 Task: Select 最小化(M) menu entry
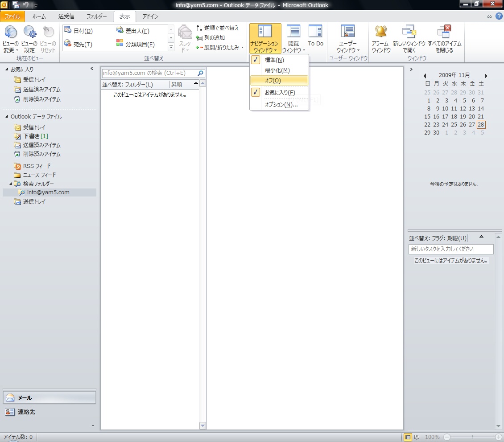click(279, 70)
